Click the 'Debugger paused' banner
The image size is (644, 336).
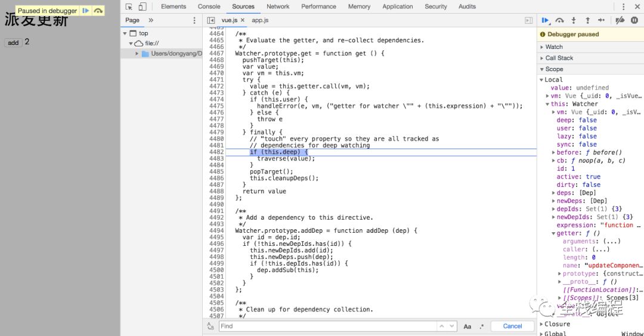[x=590, y=35]
